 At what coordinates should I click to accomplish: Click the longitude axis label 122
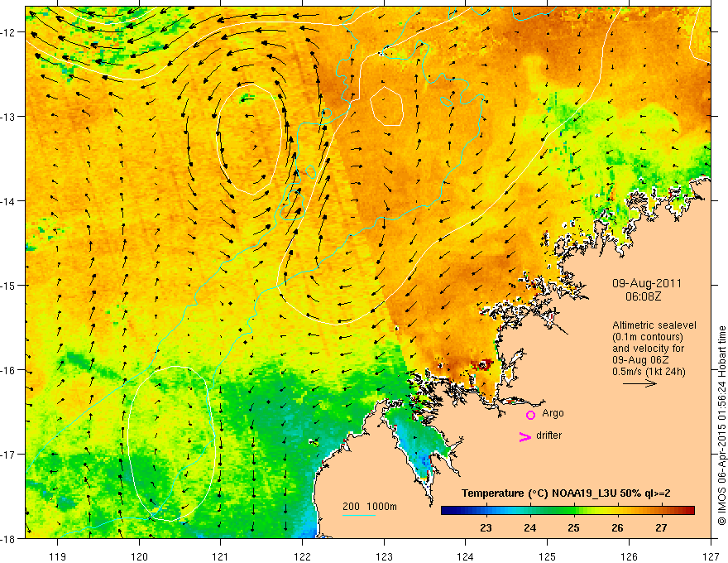coord(302,556)
